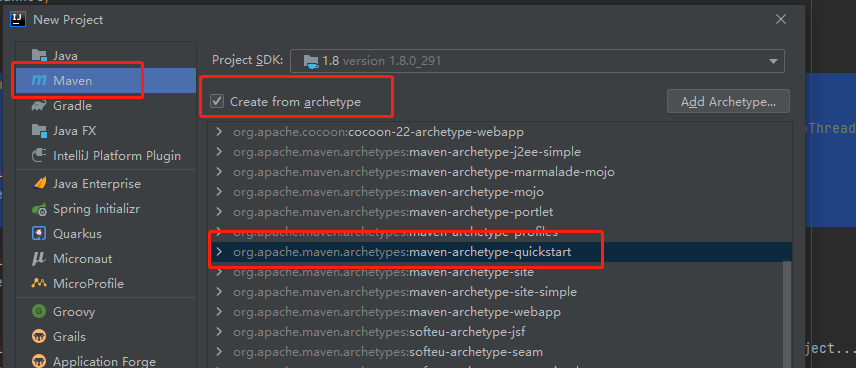Viewport: 856px width, 368px height.
Task: Click the Application Forge icon
Action: coord(39,361)
